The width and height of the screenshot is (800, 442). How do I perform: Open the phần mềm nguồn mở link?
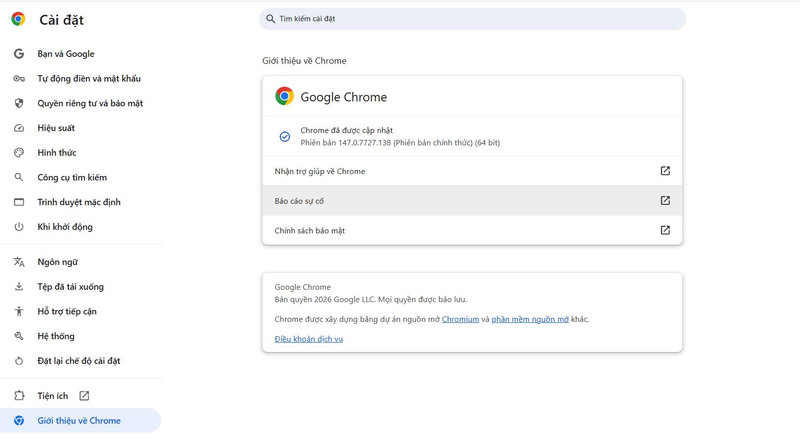530,320
